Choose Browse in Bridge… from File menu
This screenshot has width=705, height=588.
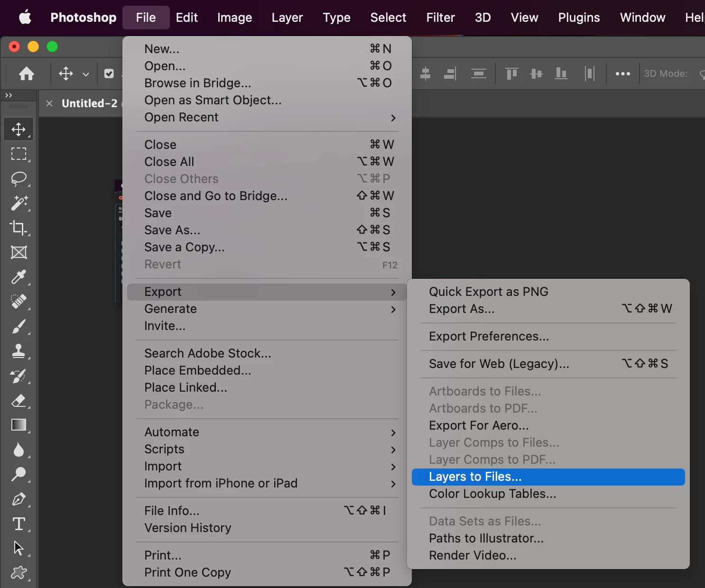tap(267, 83)
